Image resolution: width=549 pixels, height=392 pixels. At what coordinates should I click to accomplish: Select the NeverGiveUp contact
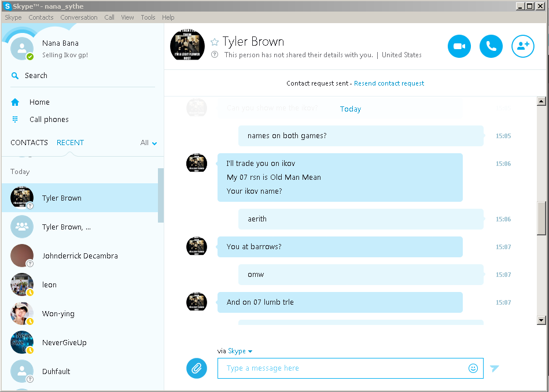pos(80,343)
